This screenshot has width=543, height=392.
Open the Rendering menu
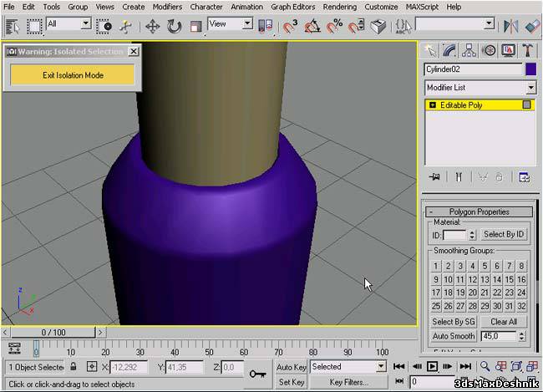click(x=340, y=7)
